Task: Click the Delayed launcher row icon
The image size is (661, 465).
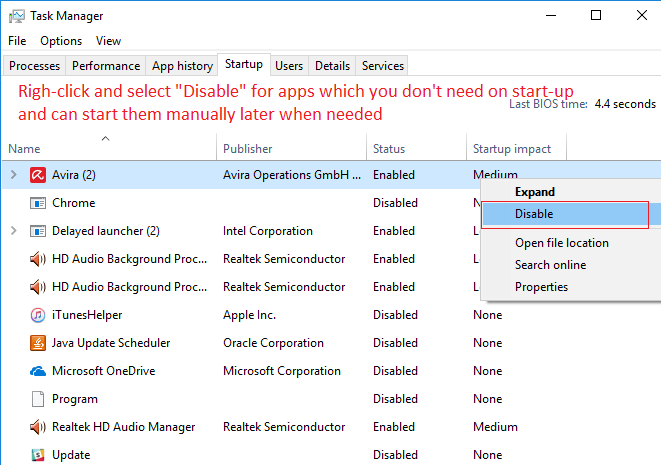Action: (38, 231)
